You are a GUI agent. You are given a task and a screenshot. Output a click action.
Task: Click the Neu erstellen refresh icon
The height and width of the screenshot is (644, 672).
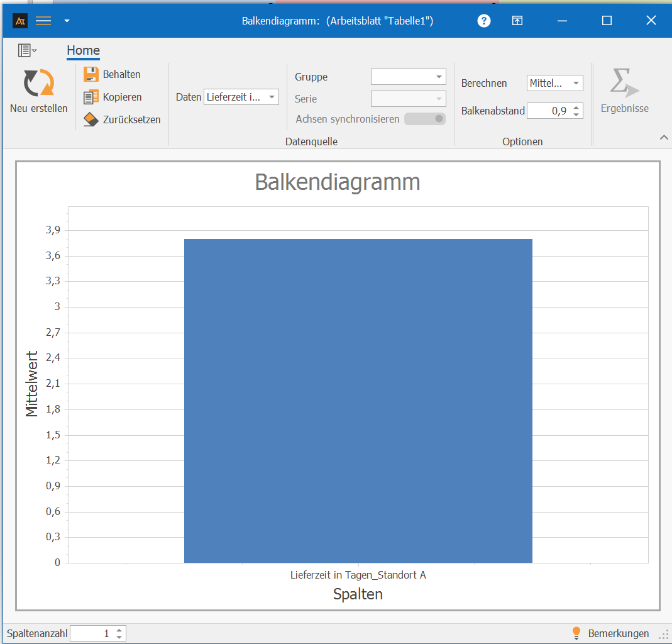click(38, 83)
